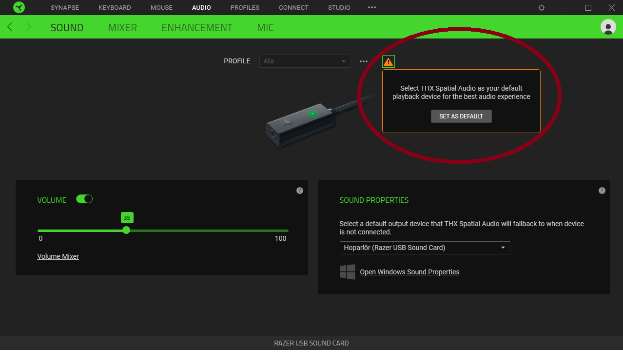Open the Studio tab

(x=339, y=7)
